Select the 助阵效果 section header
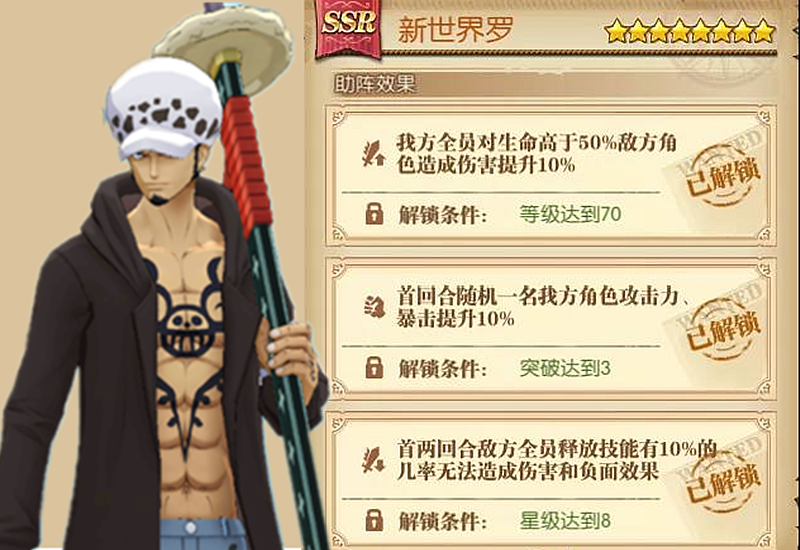This screenshot has height=550, width=800. click(375, 84)
